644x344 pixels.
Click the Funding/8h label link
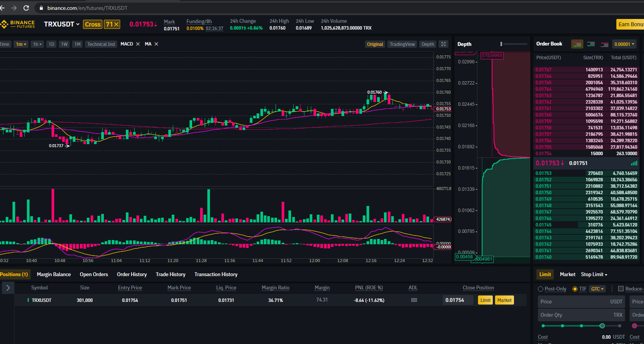point(199,21)
